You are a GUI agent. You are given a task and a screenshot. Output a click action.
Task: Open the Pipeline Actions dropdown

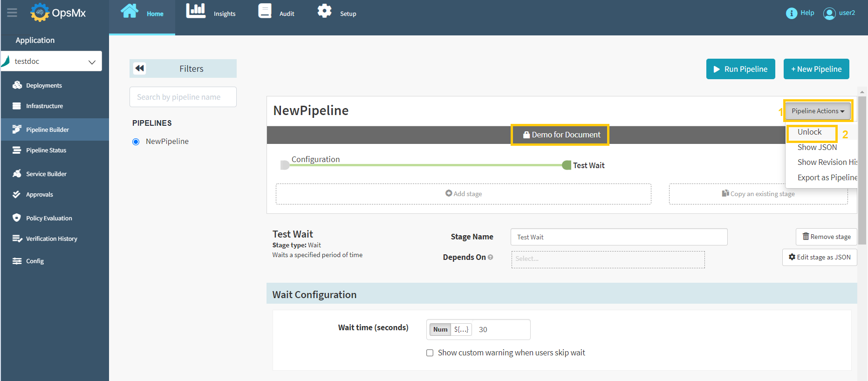tap(818, 111)
